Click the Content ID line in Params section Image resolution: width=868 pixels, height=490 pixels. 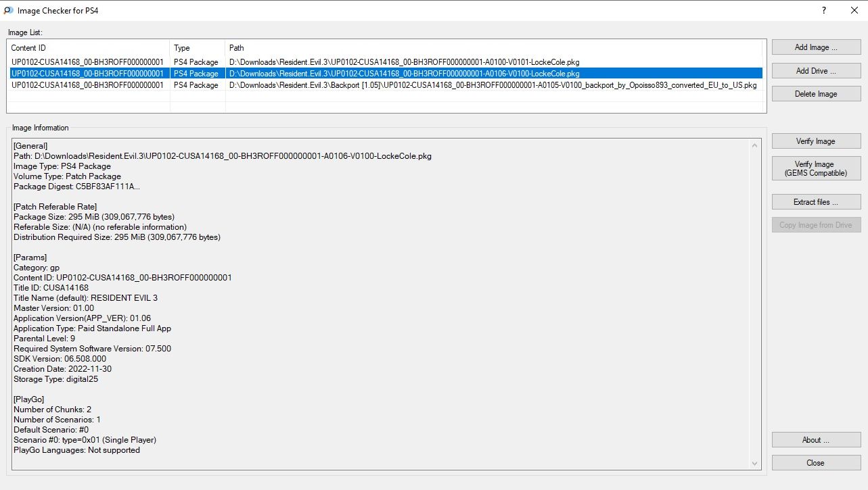[x=122, y=278]
